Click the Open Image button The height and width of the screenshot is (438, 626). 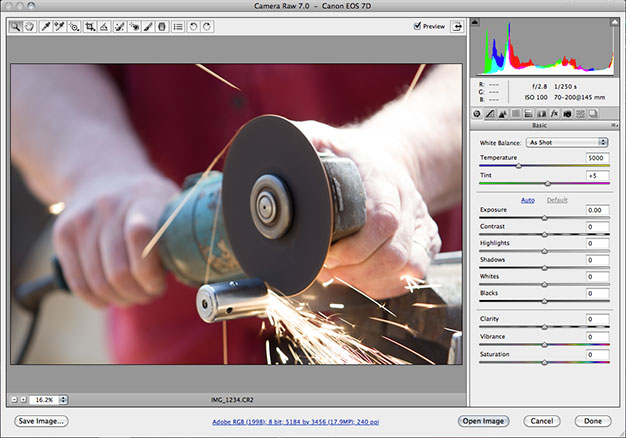click(x=483, y=421)
